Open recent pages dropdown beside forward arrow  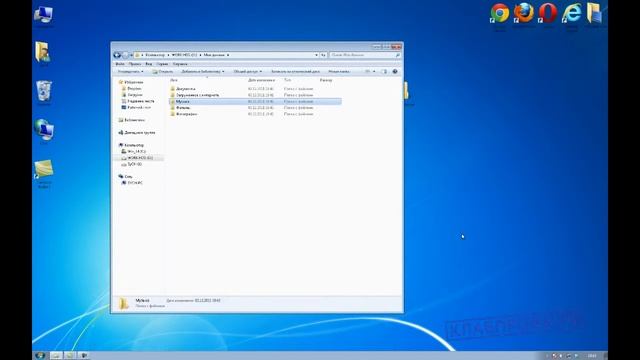pyautogui.click(x=131, y=55)
